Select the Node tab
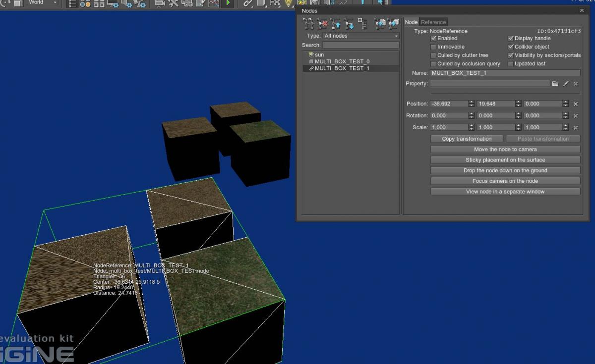Viewport: 595px width, 364px height. 411,22
